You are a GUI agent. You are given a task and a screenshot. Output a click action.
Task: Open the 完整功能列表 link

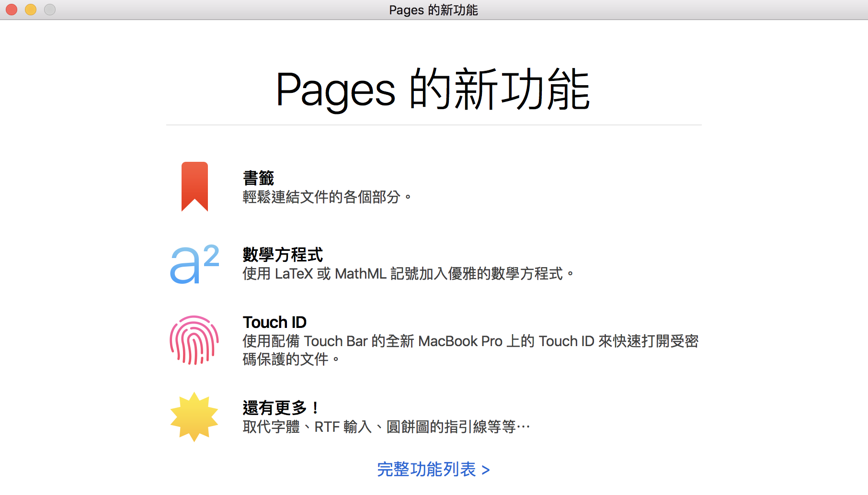(426, 469)
